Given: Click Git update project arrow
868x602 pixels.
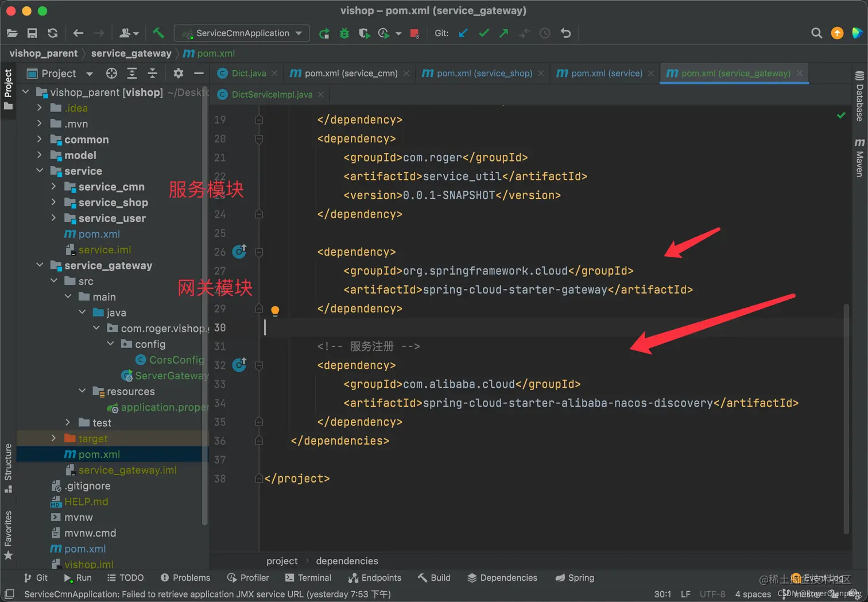Looking at the screenshot, I should [463, 33].
